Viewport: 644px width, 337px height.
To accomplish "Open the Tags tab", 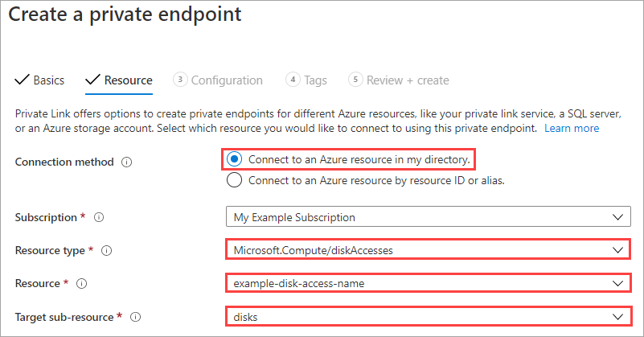I will coord(315,80).
